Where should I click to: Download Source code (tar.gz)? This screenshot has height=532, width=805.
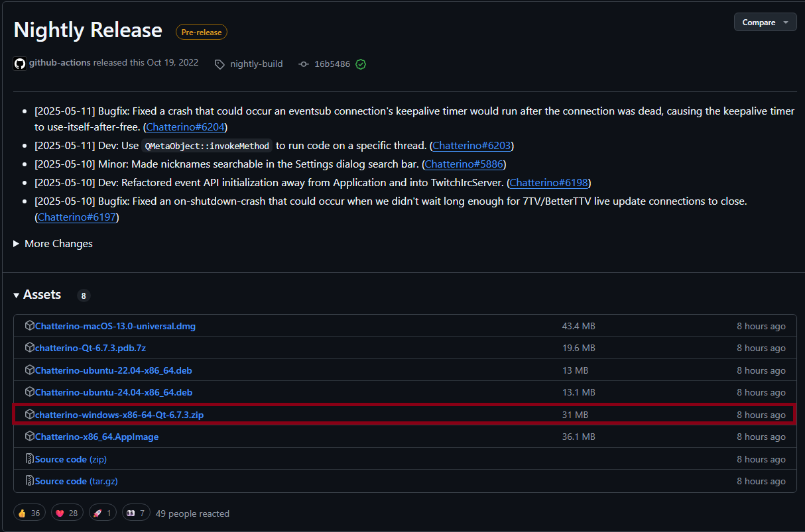tap(76, 481)
